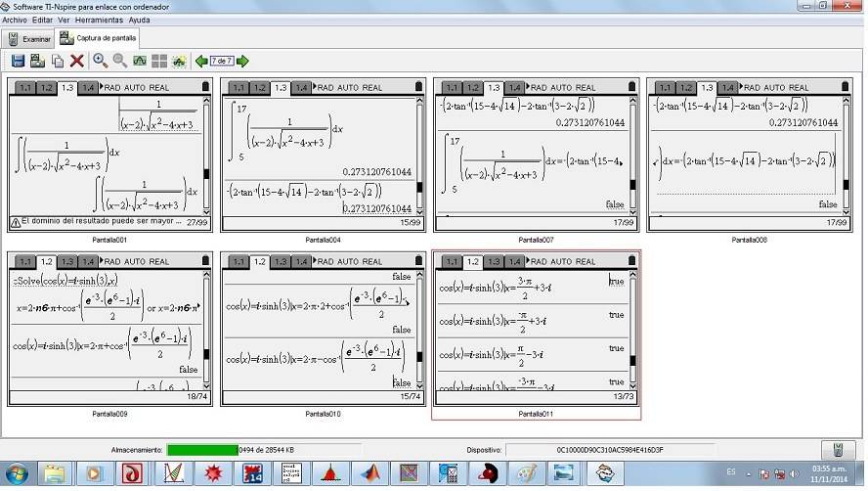This screenshot has height=491, width=868.
Task: Switch to the Examinar tab
Action: pos(28,39)
